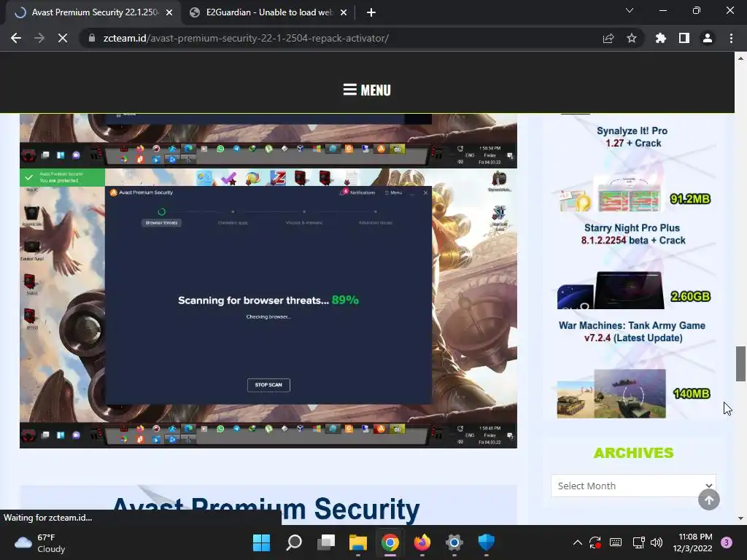Toggle Chrome side panel icon
Screen dimensions: 747x560
[684, 38]
